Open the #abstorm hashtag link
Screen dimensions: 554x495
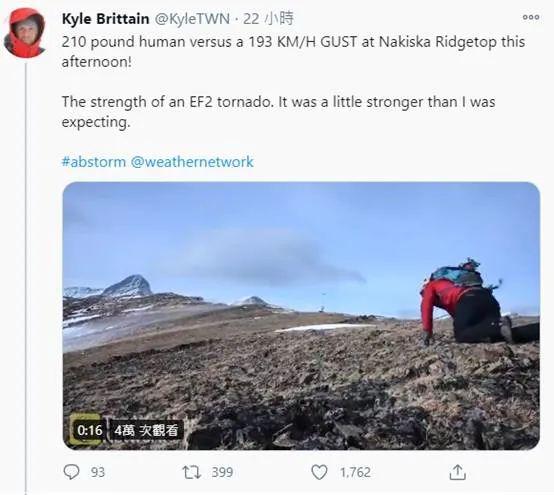coord(94,162)
